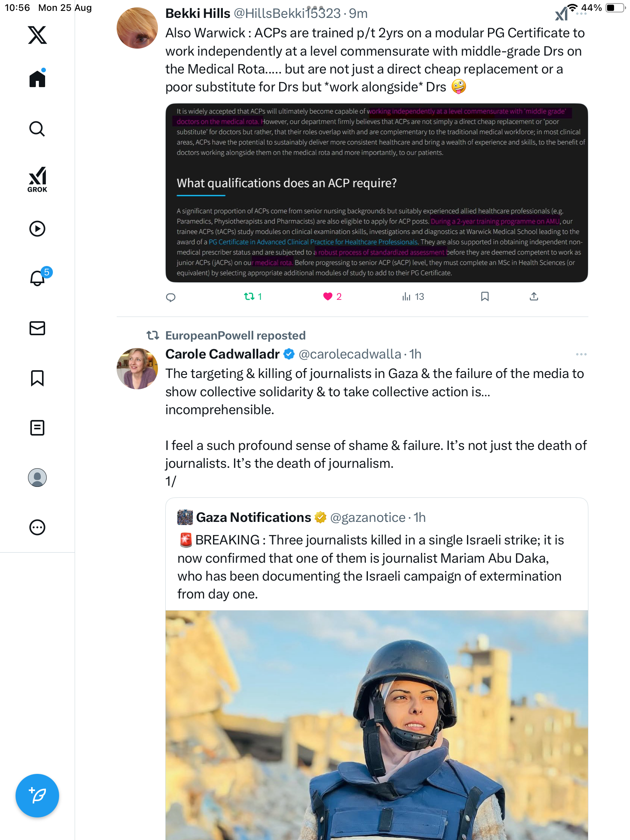Open Notifications with 5 badge
630x840 pixels.
pos(38,278)
